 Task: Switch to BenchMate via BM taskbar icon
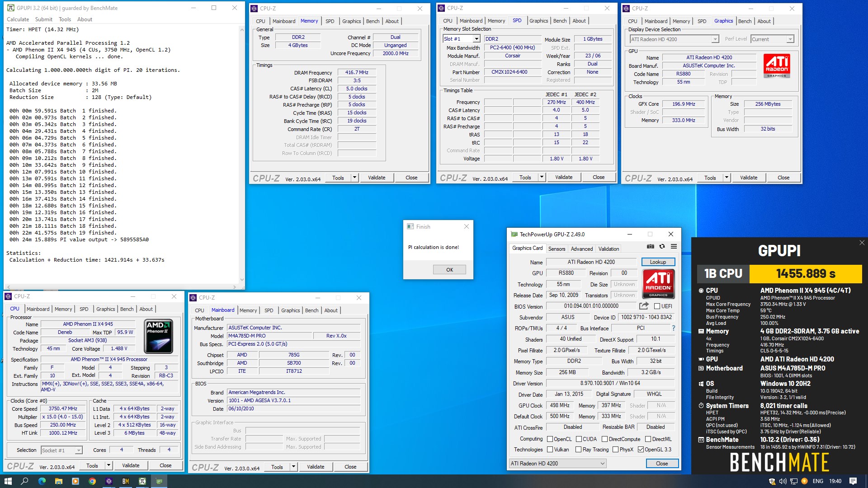(x=126, y=481)
